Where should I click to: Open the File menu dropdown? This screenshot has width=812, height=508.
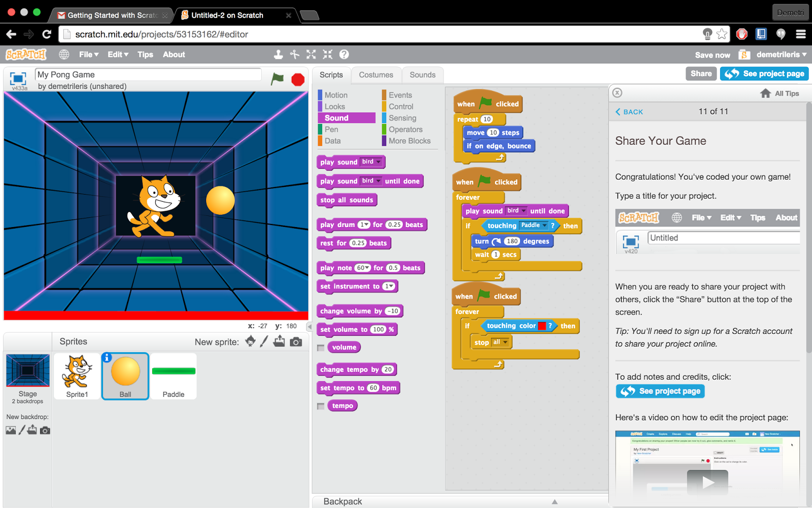coord(89,54)
